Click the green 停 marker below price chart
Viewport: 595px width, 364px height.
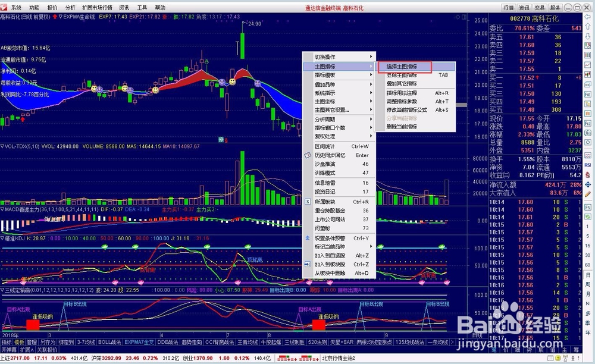[221, 140]
